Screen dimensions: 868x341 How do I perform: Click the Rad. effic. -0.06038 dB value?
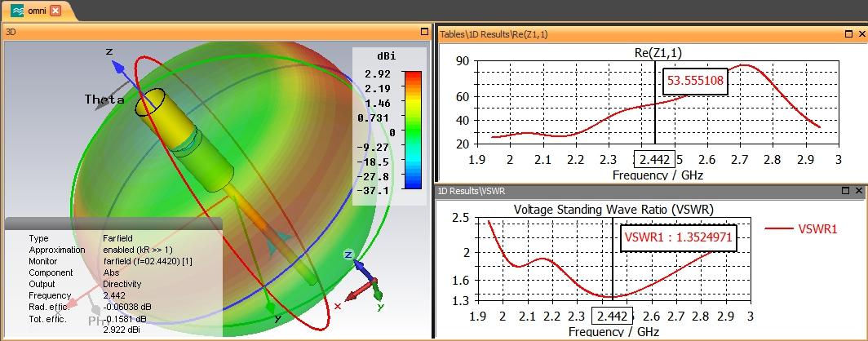click(127, 308)
